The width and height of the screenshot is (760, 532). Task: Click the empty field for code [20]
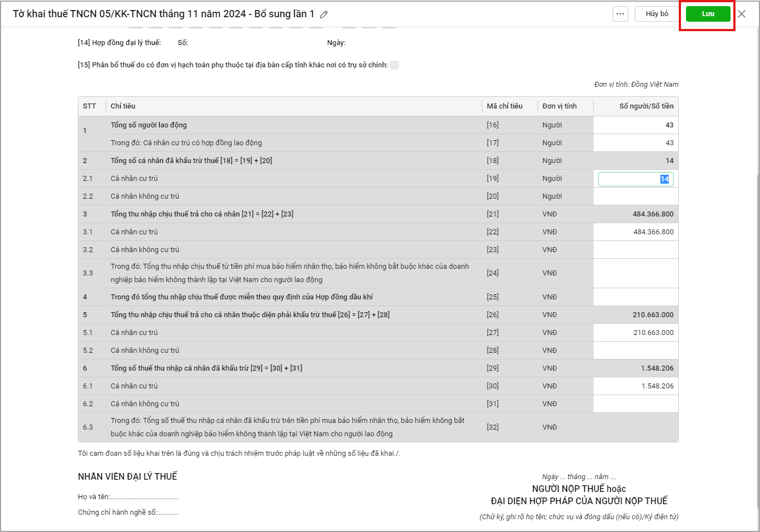pos(635,196)
